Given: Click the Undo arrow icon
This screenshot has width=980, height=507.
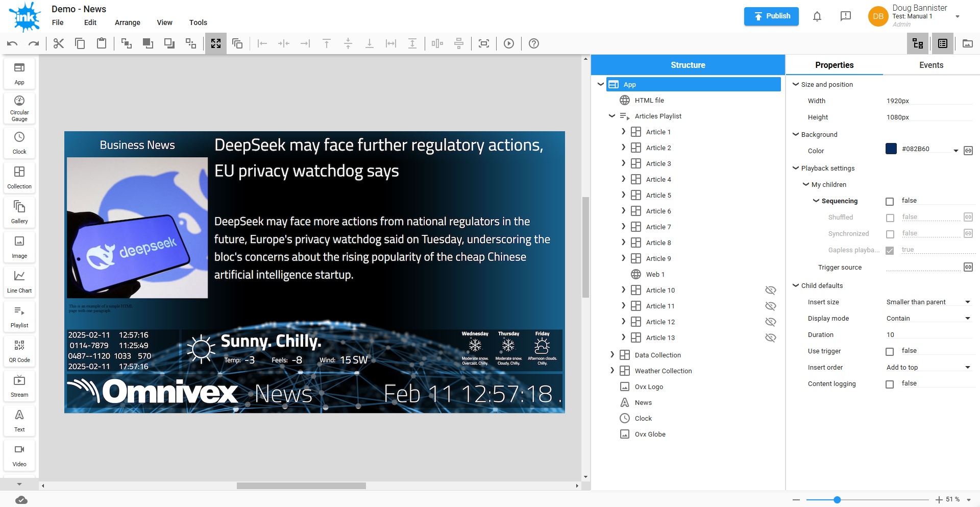Looking at the screenshot, I should (12, 43).
